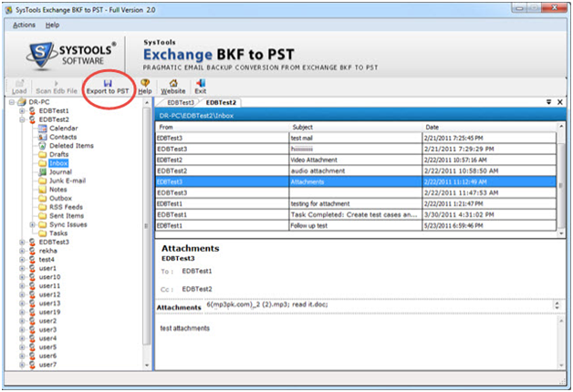Sort by the Subject column header
The height and width of the screenshot is (392, 573).
click(356, 127)
